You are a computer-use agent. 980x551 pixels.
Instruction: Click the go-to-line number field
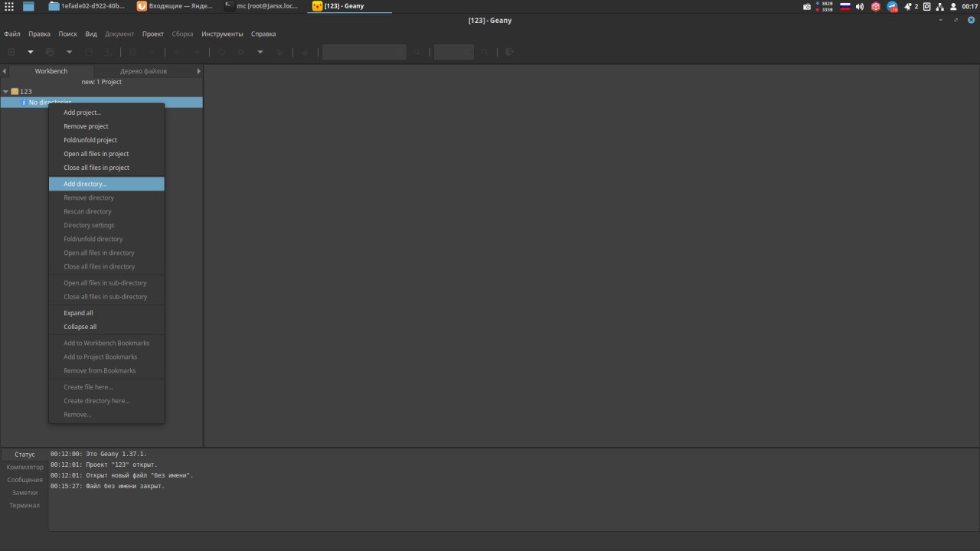(454, 52)
